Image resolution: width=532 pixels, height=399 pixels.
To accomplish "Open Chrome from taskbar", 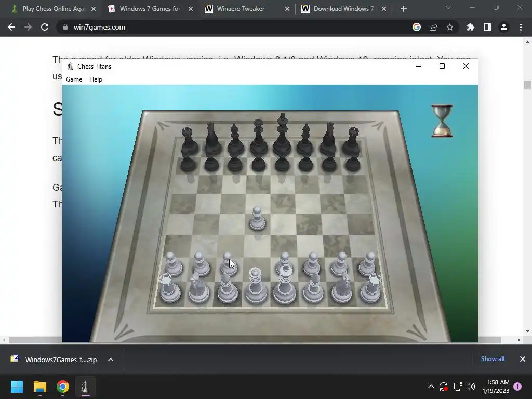I will (x=63, y=387).
